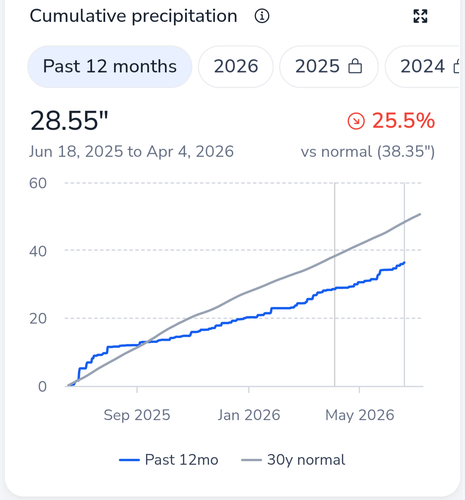Toggle the 30y normal legend series
465x500 pixels.
pos(293,460)
